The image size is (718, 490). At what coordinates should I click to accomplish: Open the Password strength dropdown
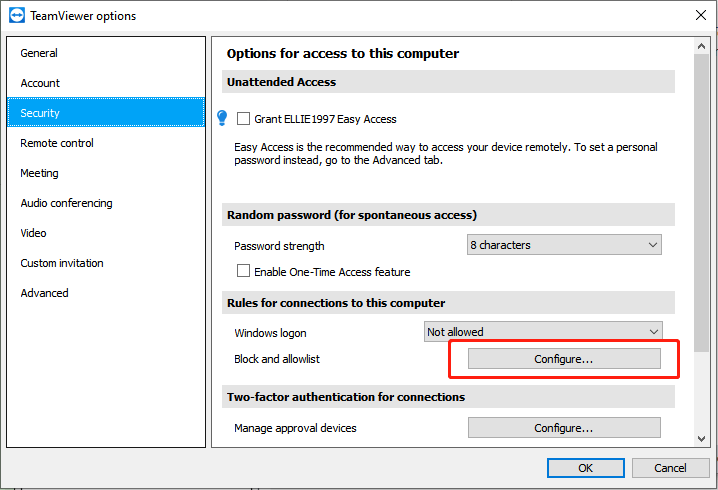coord(564,245)
